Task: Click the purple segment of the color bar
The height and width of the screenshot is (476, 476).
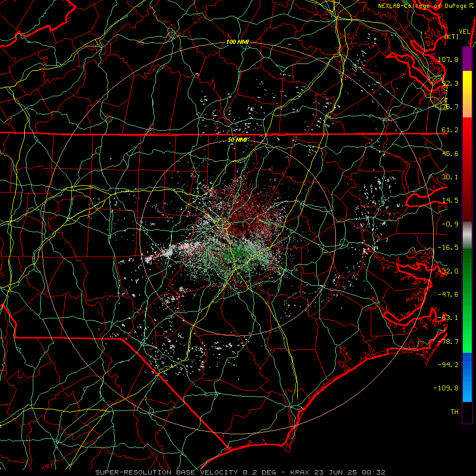Action: tap(467, 59)
